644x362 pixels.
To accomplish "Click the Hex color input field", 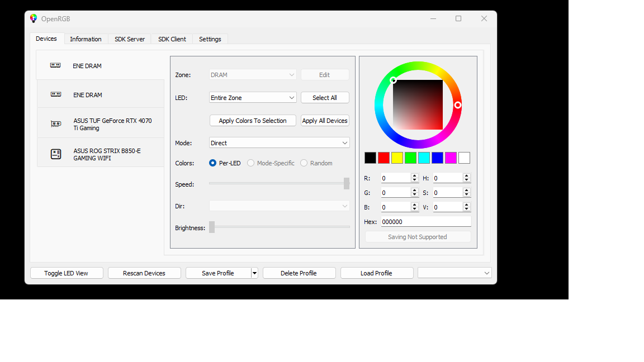I will point(426,222).
